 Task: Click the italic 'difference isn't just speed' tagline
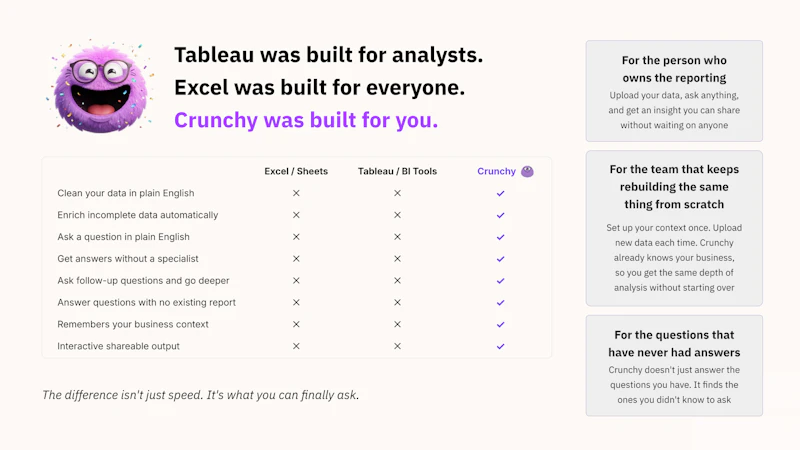pos(201,395)
